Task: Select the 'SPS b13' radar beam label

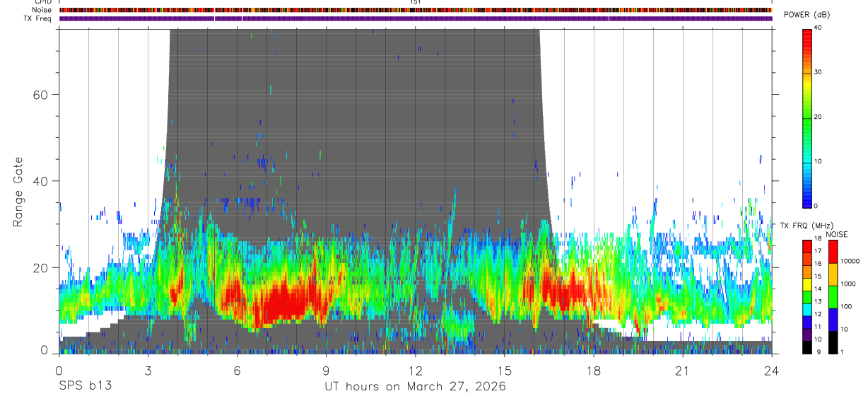Action: [85, 386]
